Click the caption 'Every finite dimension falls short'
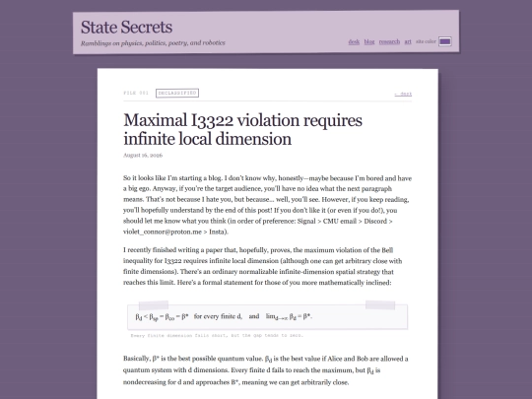532x399 pixels. pyautogui.click(x=217, y=336)
